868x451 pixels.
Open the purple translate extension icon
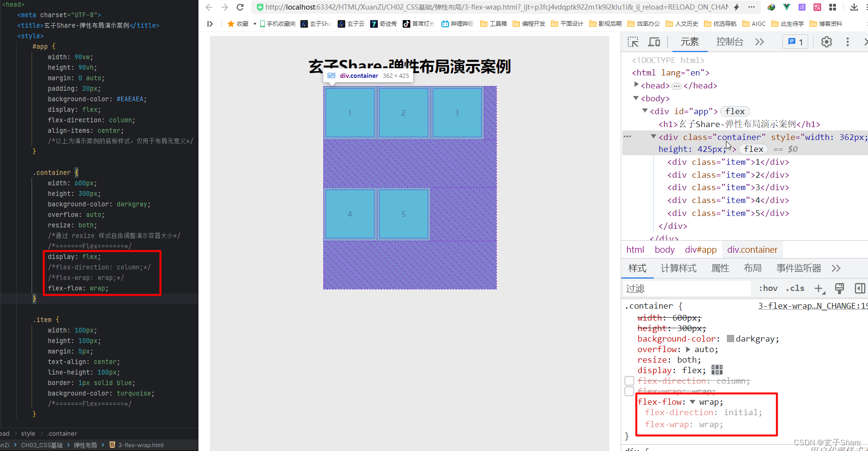(x=802, y=7)
